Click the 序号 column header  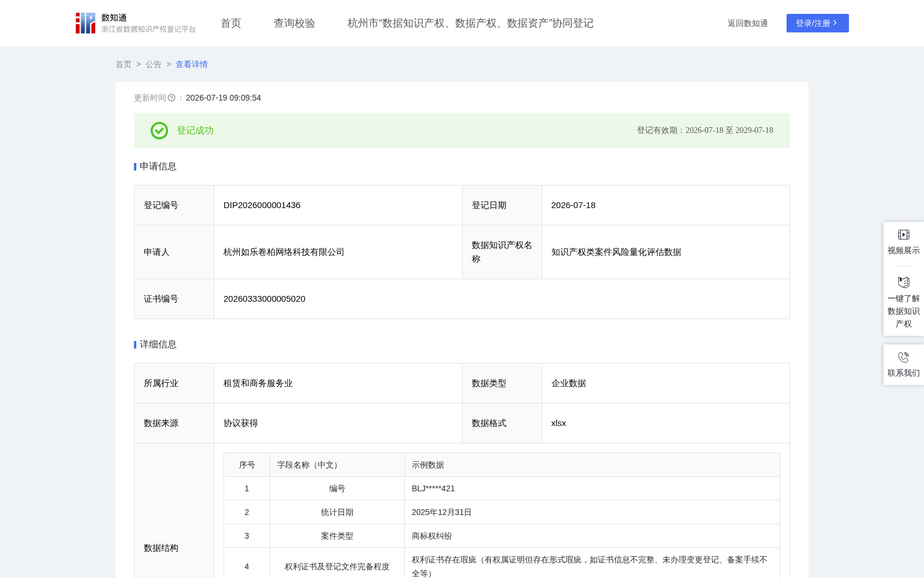pyautogui.click(x=247, y=465)
